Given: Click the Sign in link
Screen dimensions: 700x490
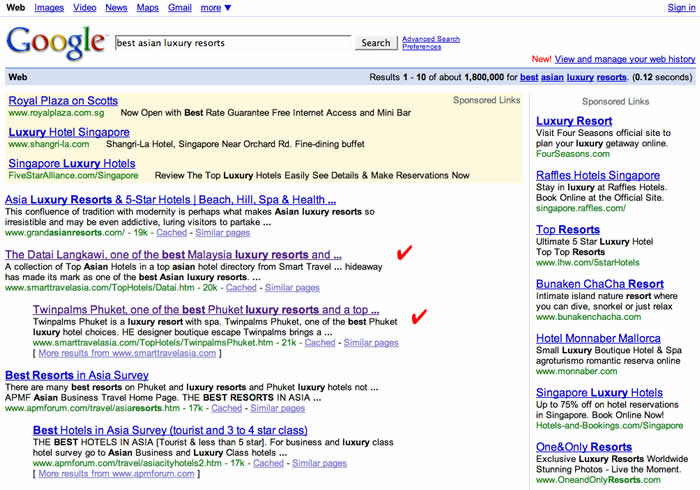Looking at the screenshot, I should (x=681, y=8).
